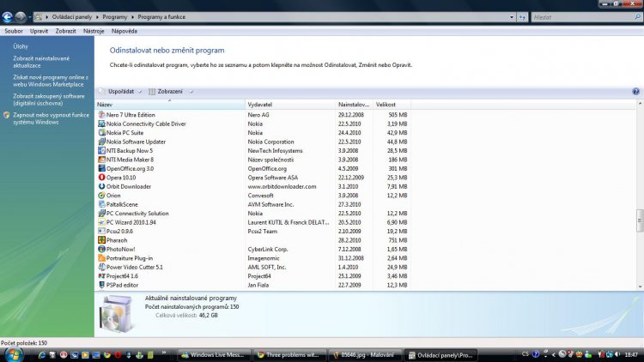Click the help question mark icon
The image size is (644, 362).
(635, 92)
